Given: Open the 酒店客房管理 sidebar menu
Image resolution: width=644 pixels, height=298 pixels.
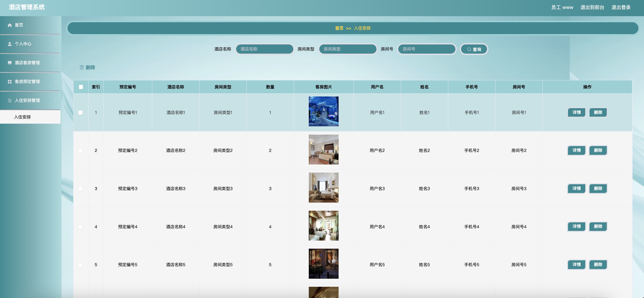Looking at the screenshot, I should [x=30, y=63].
